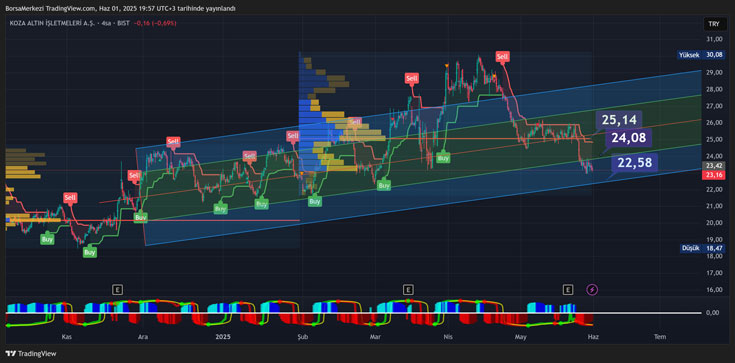Open the earnings E marker near May
Screen dimensions: 735x363
[569, 290]
